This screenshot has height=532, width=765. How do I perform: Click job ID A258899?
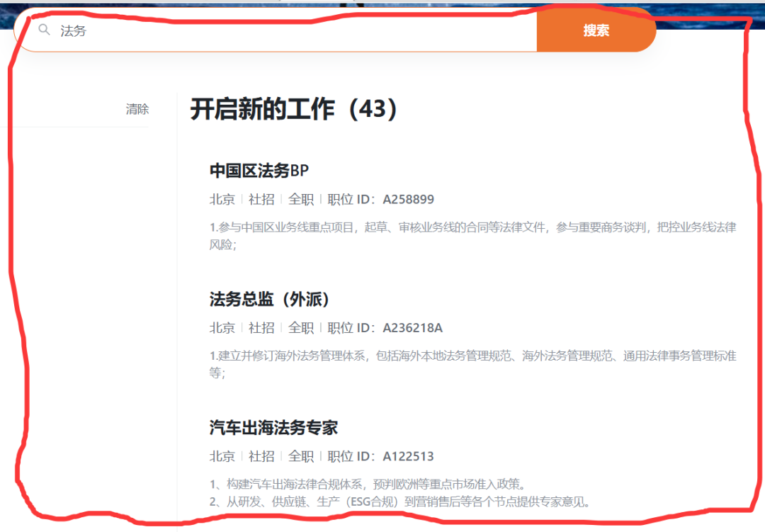click(x=408, y=200)
